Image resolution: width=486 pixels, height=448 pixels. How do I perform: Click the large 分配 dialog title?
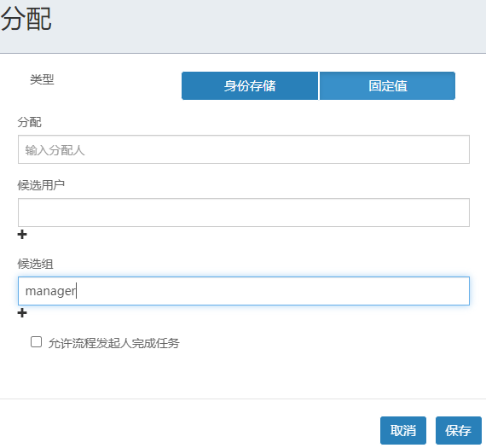coord(26,20)
